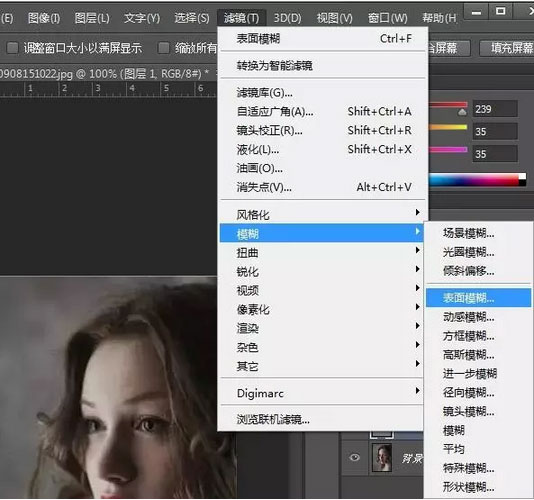Click the red value field 239
Screen dimensions: 534x500
495,109
